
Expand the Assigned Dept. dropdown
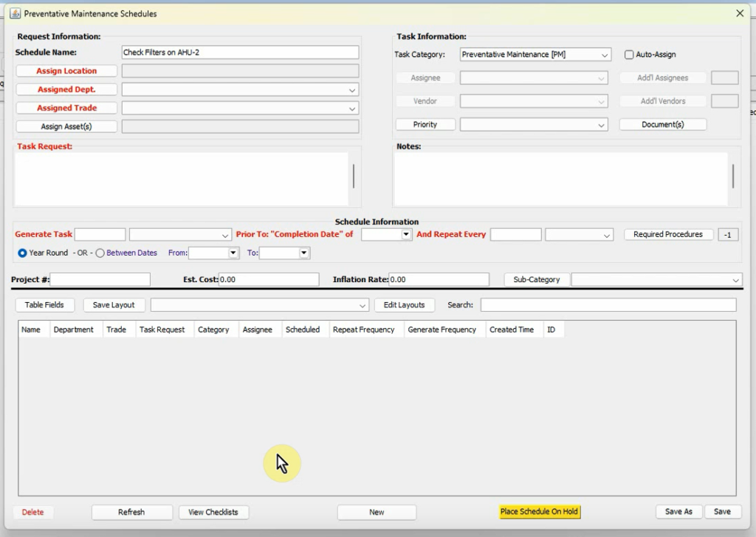pyautogui.click(x=351, y=89)
